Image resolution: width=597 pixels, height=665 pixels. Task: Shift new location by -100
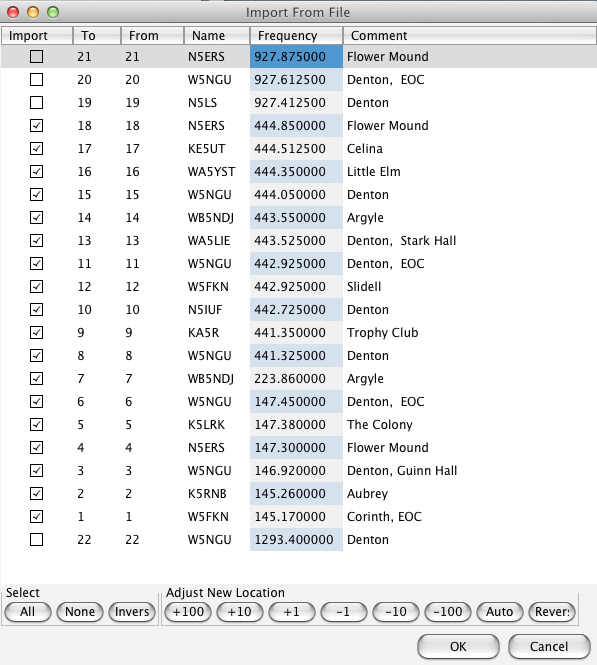(448, 612)
